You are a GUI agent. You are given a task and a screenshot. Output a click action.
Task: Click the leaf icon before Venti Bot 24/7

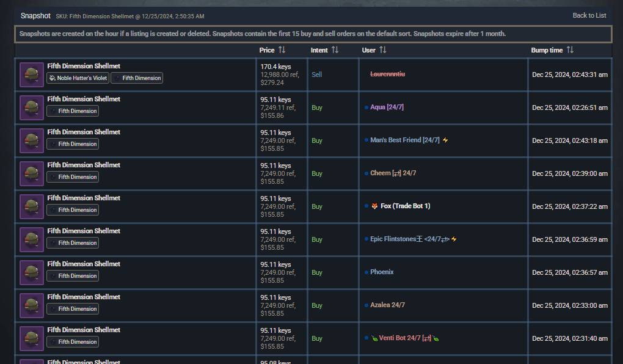tap(374, 338)
